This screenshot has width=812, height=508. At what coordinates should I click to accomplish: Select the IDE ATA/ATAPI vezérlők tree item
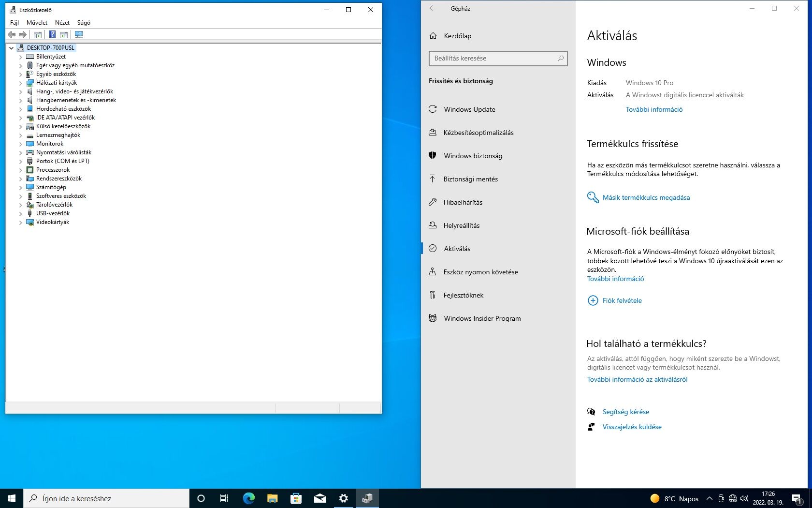(x=65, y=118)
